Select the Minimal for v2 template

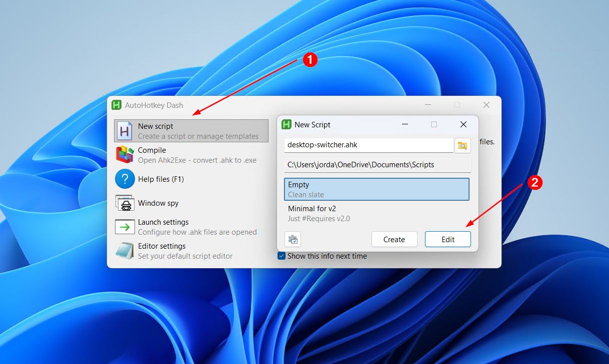coord(376,213)
